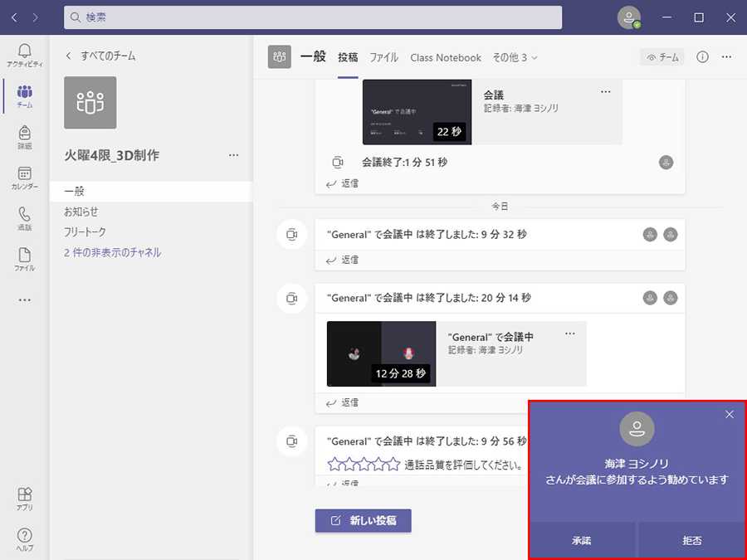This screenshot has height=560, width=747.
Task: Click the meeting icon beside 9 分 32 秒 post
Action: coord(291,234)
